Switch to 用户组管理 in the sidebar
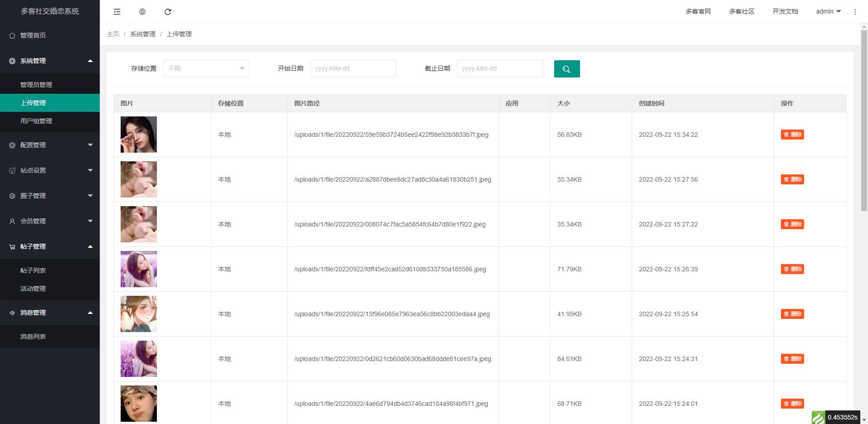The width and height of the screenshot is (868, 424). [35, 121]
